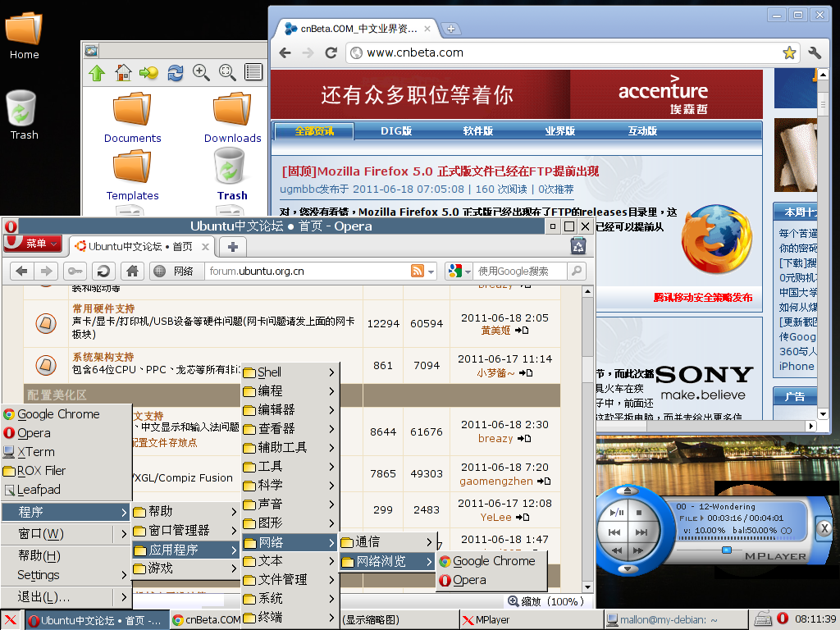Screen dimensions: 840x630
Task: Click the Opera icon in the system tray
Action: click(x=783, y=619)
